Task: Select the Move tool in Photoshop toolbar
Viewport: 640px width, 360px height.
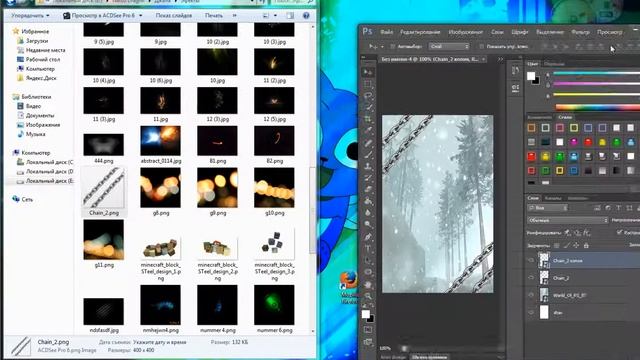Action: (x=368, y=72)
